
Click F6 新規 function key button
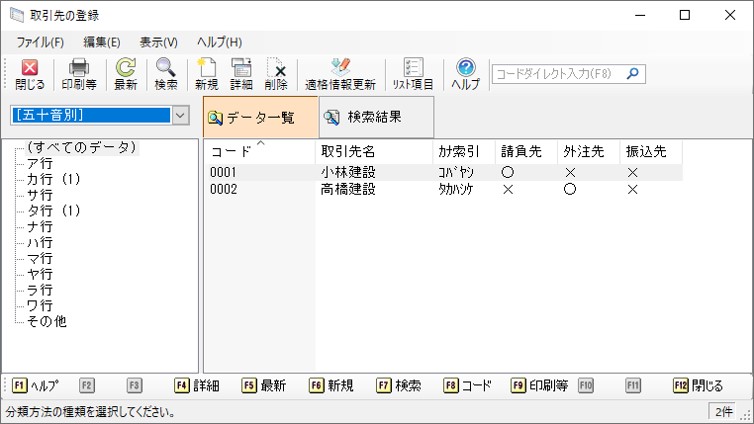[x=331, y=386]
